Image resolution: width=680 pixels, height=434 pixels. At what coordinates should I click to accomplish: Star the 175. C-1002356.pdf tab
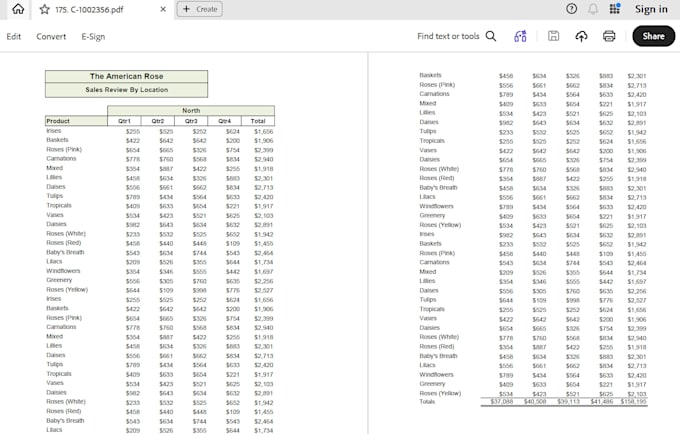click(44, 10)
